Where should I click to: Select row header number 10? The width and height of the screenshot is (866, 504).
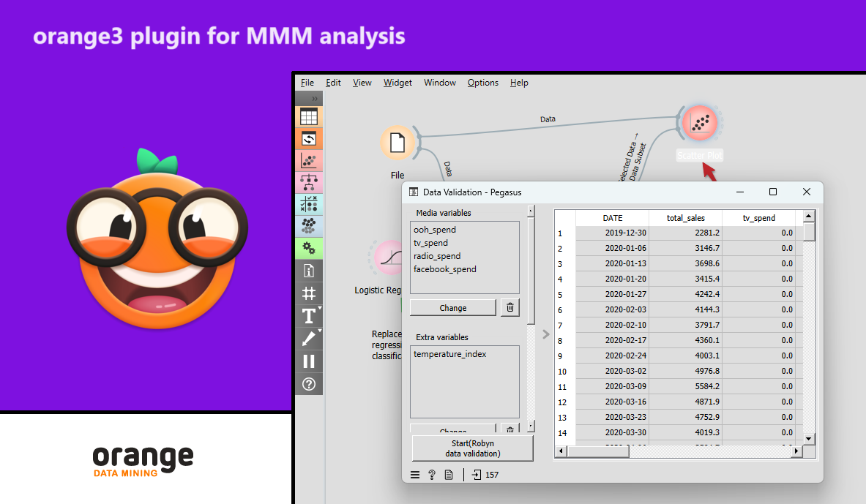coord(565,372)
